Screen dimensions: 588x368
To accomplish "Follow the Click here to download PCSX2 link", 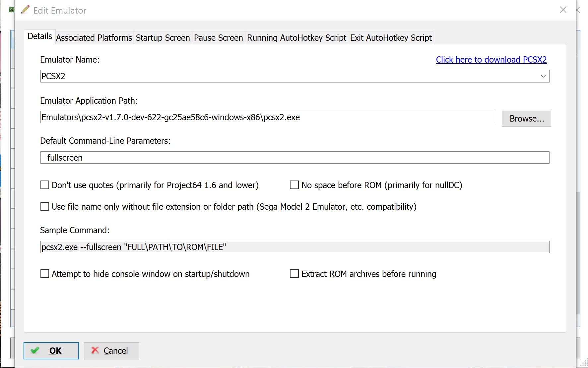I will tap(491, 60).
